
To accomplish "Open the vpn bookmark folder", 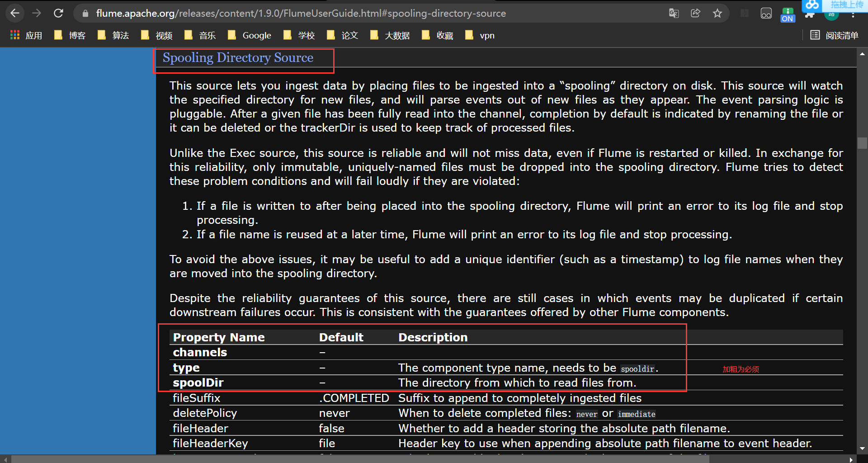I will click(480, 35).
